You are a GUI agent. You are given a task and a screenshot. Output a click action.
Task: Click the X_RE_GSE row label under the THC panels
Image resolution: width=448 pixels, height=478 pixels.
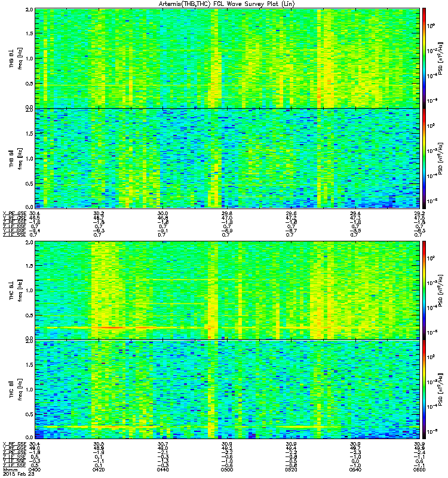pos(14,444)
